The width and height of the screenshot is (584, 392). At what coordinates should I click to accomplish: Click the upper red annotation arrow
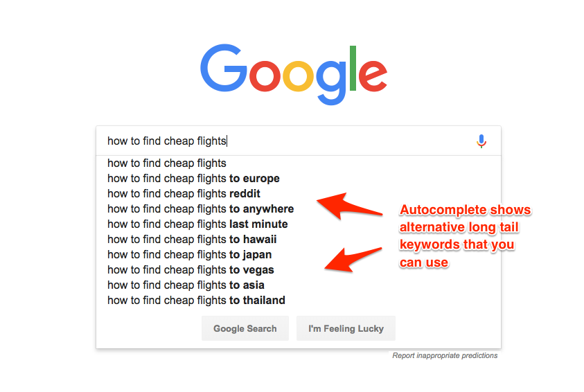[348, 206]
